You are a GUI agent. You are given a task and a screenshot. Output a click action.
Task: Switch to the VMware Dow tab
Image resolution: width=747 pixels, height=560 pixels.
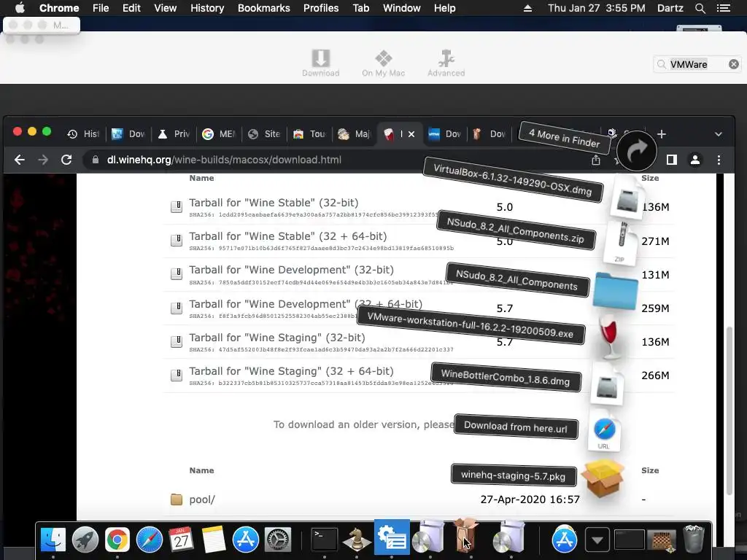(x=444, y=134)
